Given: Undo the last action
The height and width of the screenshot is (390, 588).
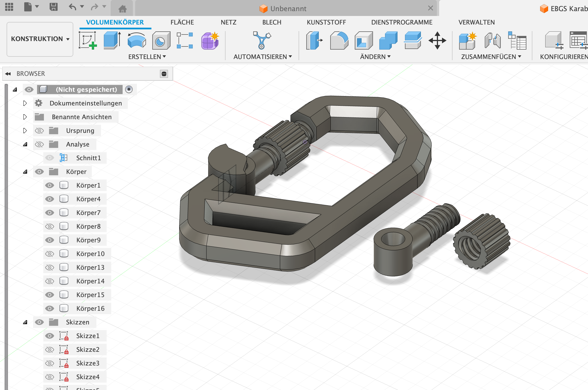Looking at the screenshot, I should [72, 7].
